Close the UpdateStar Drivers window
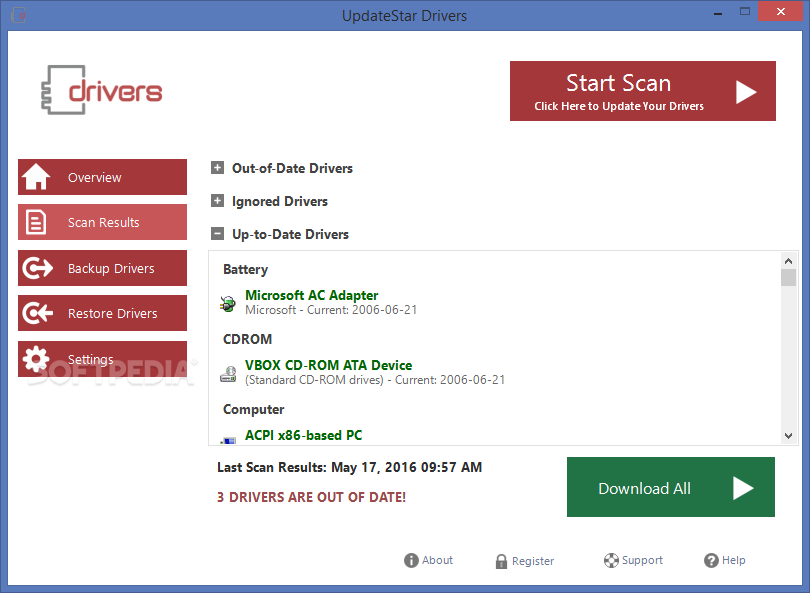This screenshot has height=593, width=810. [781, 11]
